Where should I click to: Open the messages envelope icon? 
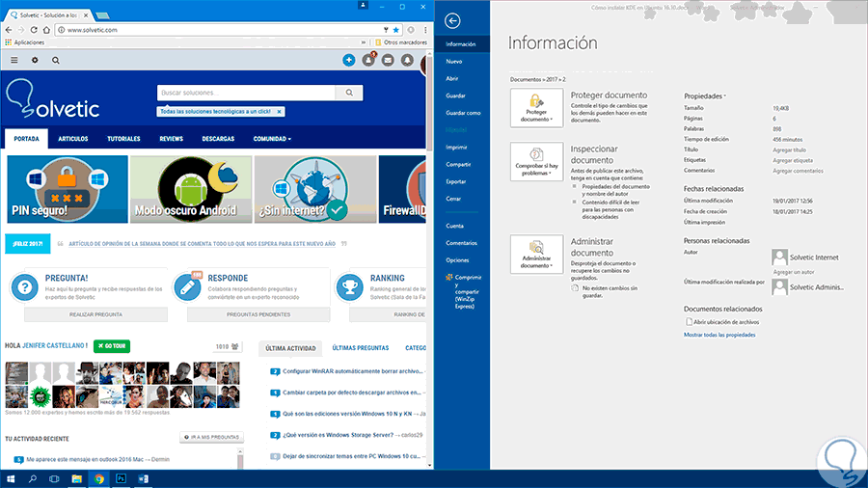pos(388,61)
